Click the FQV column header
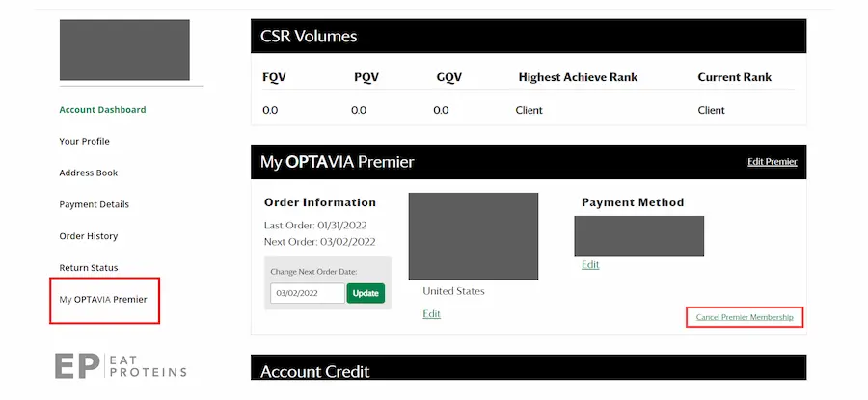This screenshot has width=868, height=400. pyautogui.click(x=274, y=77)
